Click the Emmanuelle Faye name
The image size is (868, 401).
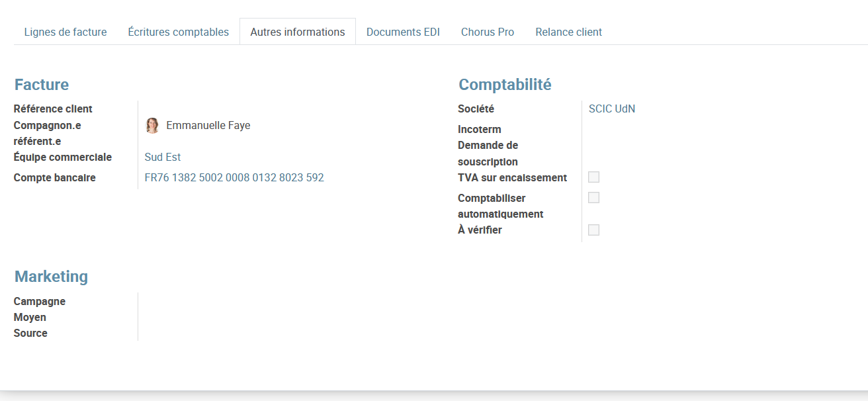coord(208,126)
